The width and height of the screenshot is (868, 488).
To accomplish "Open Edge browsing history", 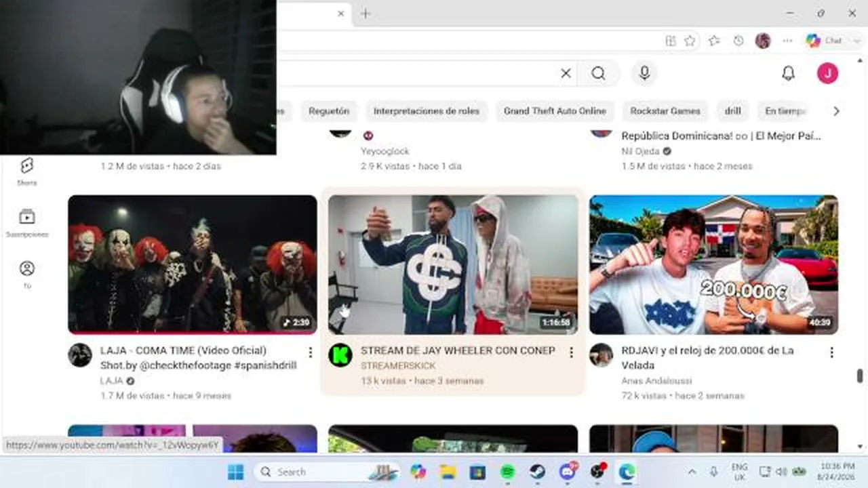I will coord(738,41).
